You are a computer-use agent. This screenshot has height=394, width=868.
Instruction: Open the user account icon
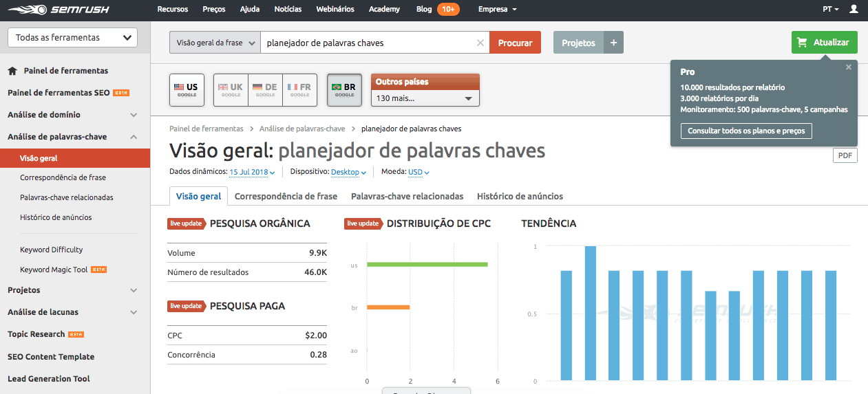(x=854, y=10)
